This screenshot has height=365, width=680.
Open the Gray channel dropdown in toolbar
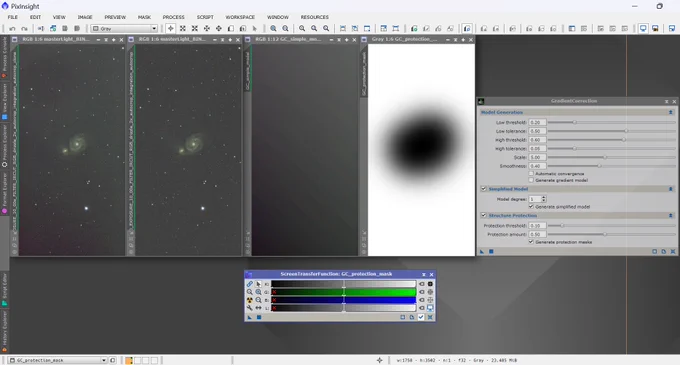pos(124,29)
